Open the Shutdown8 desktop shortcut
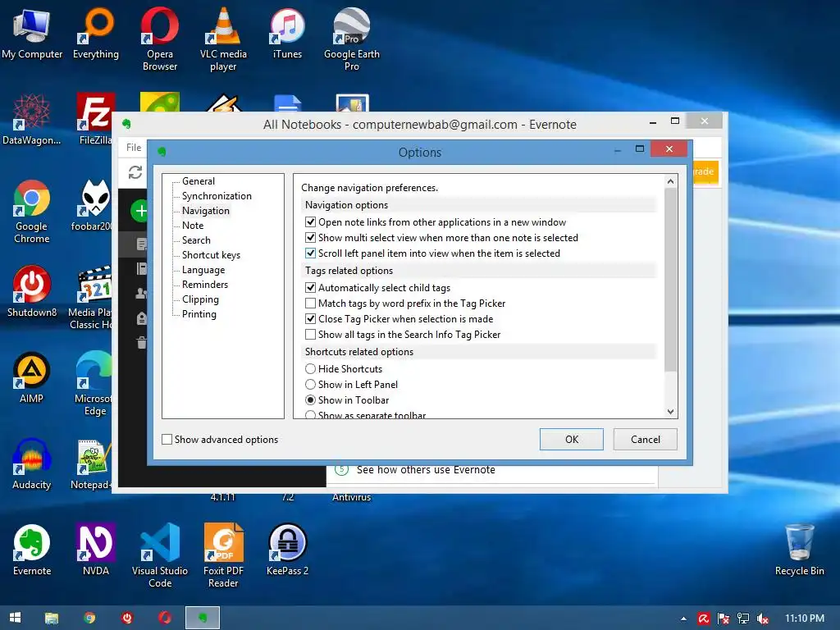Screen dimensions: 840x630 coord(32,291)
